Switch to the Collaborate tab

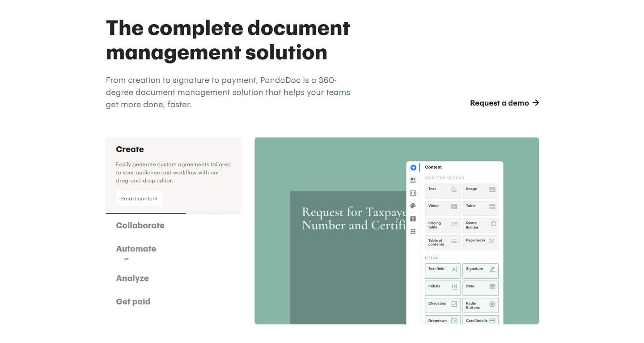(140, 225)
